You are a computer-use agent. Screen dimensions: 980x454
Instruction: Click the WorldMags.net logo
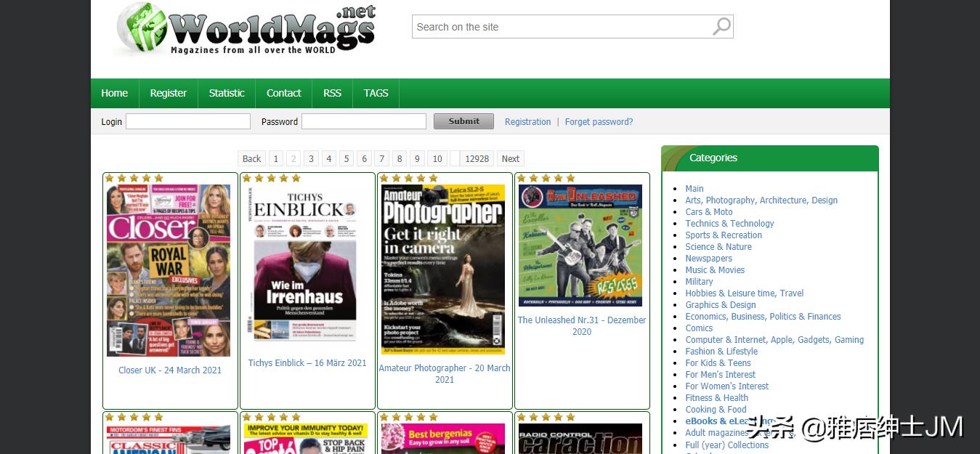[x=246, y=30]
